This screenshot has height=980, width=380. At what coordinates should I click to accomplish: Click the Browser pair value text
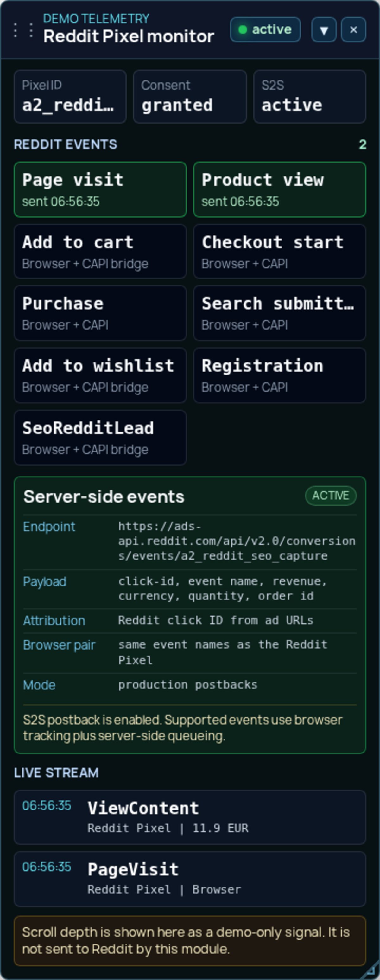click(223, 652)
